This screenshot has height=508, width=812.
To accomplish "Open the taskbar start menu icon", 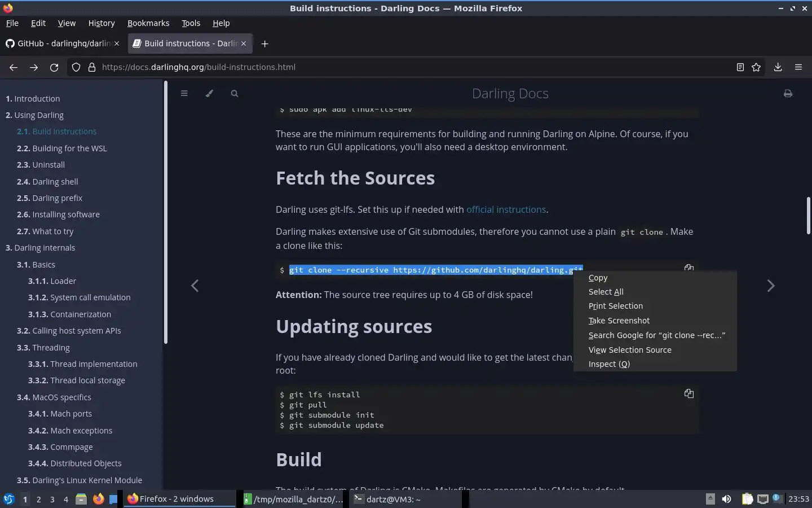I will [9, 499].
